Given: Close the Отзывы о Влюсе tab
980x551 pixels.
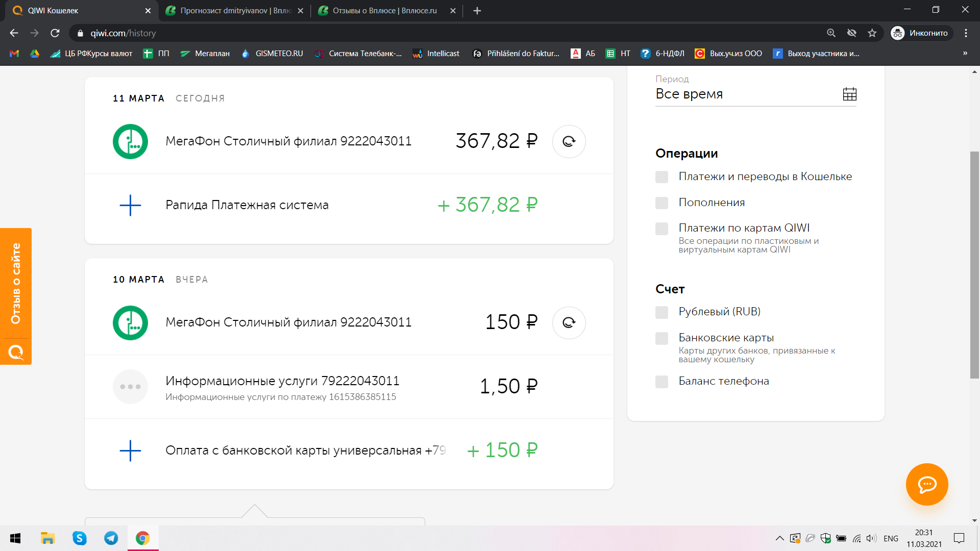Looking at the screenshot, I should pos(453,11).
